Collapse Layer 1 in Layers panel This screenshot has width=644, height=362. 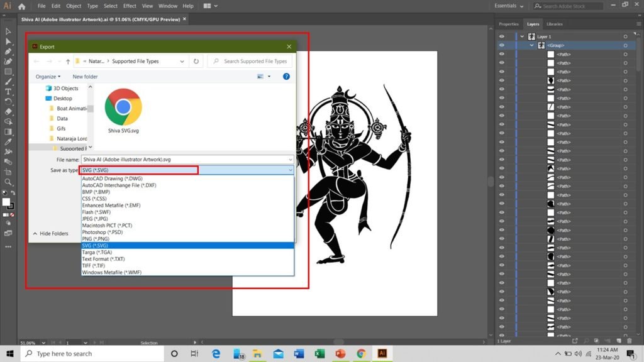[x=522, y=36]
